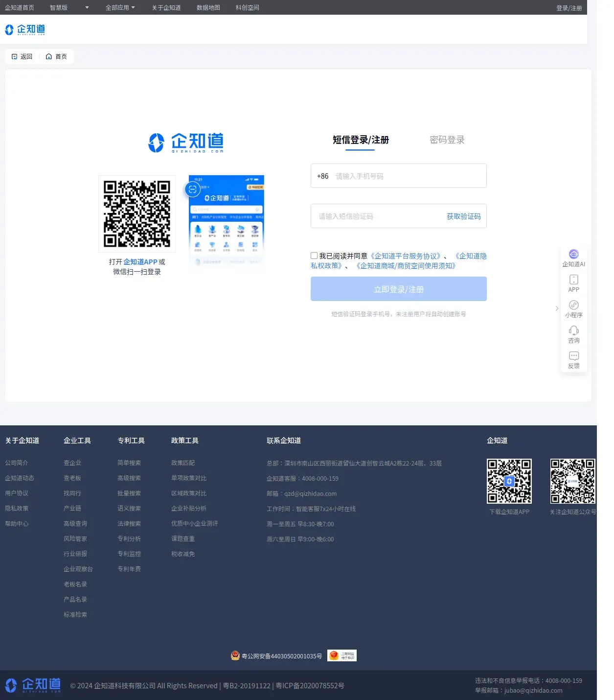Open 标准检索 under 企业工具
The height and width of the screenshot is (700, 614).
75,614
